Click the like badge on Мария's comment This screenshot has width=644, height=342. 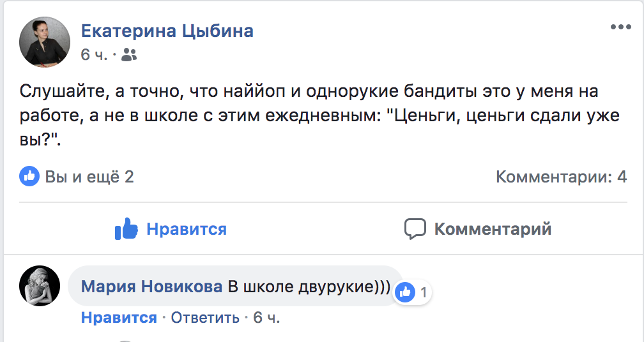click(x=405, y=293)
